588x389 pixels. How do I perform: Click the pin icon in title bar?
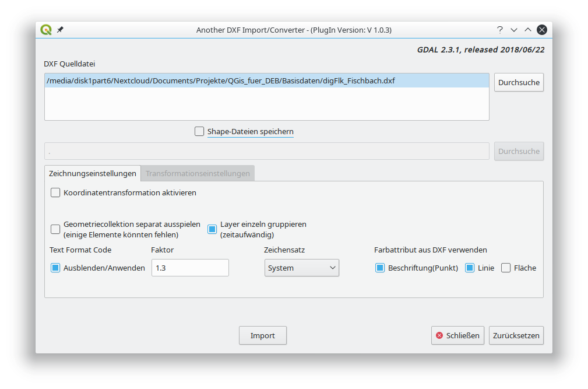click(60, 30)
